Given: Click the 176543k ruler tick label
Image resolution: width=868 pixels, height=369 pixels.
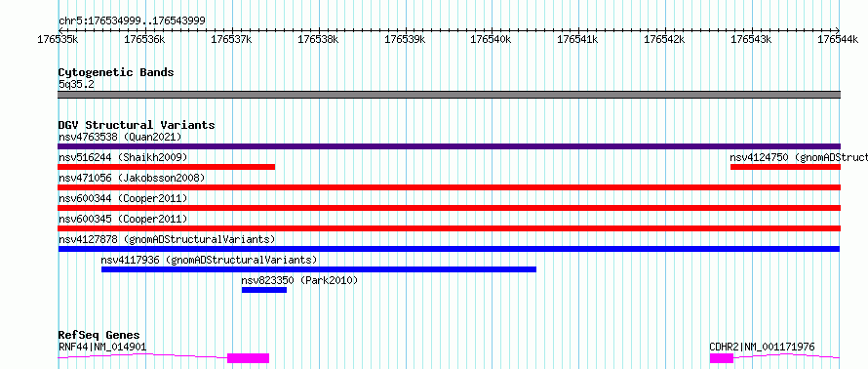Looking at the screenshot, I should (x=752, y=39).
